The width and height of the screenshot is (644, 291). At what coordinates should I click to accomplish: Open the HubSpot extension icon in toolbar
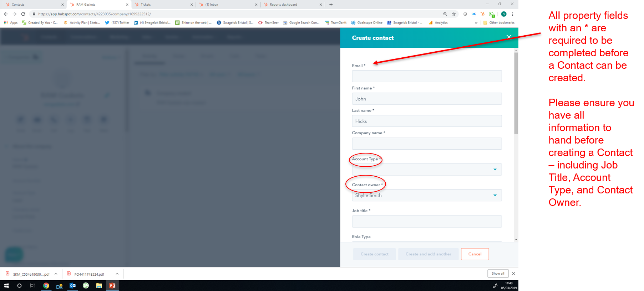(x=482, y=14)
